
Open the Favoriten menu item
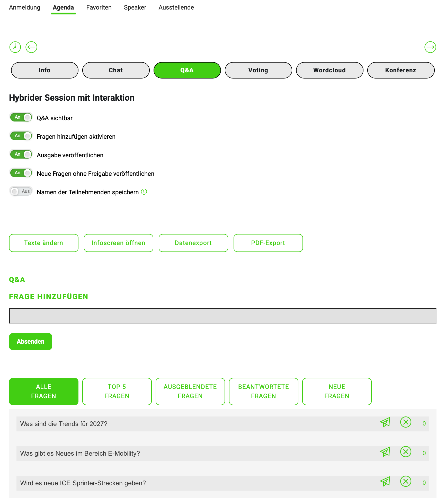(x=99, y=7)
